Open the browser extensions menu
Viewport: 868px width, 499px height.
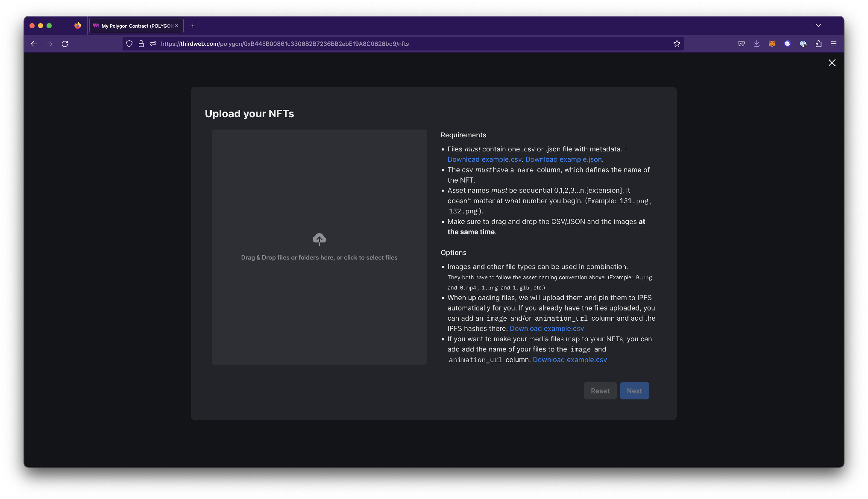pos(818,44)
